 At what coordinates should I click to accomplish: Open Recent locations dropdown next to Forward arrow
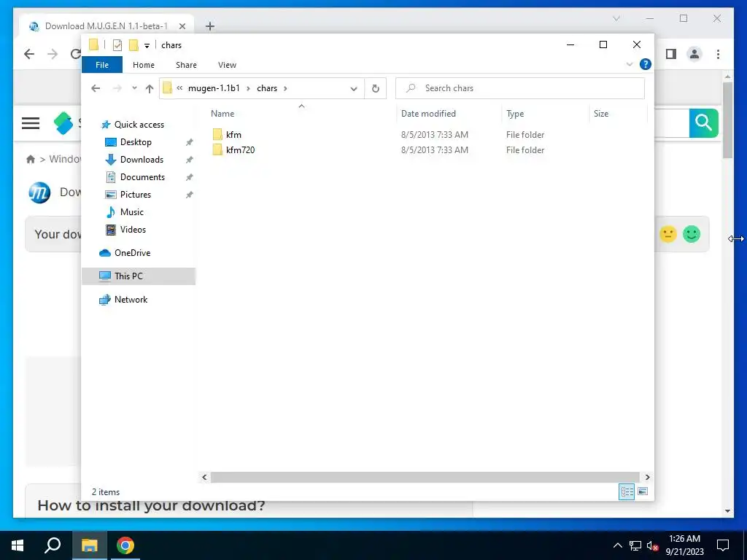134,88
